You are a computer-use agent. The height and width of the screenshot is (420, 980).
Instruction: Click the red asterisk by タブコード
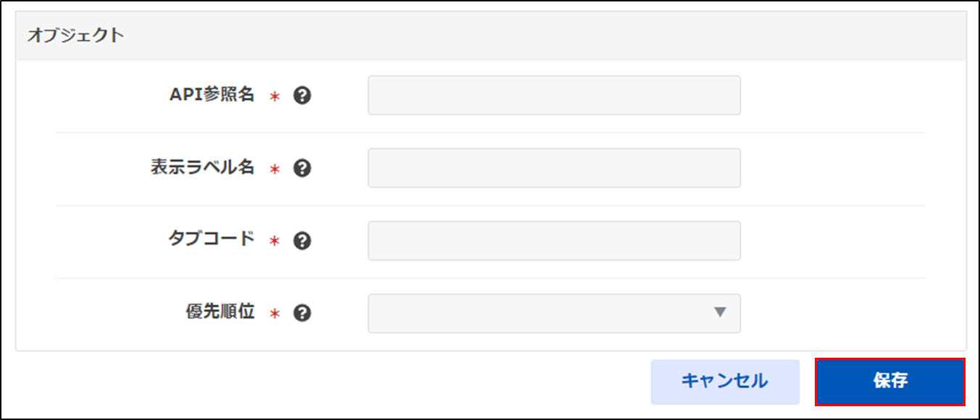pyautogui.click(x=275, y=241)
